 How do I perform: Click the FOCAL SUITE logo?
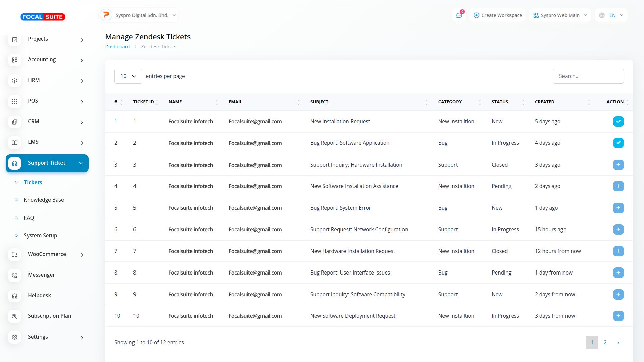tap(43, 17)
